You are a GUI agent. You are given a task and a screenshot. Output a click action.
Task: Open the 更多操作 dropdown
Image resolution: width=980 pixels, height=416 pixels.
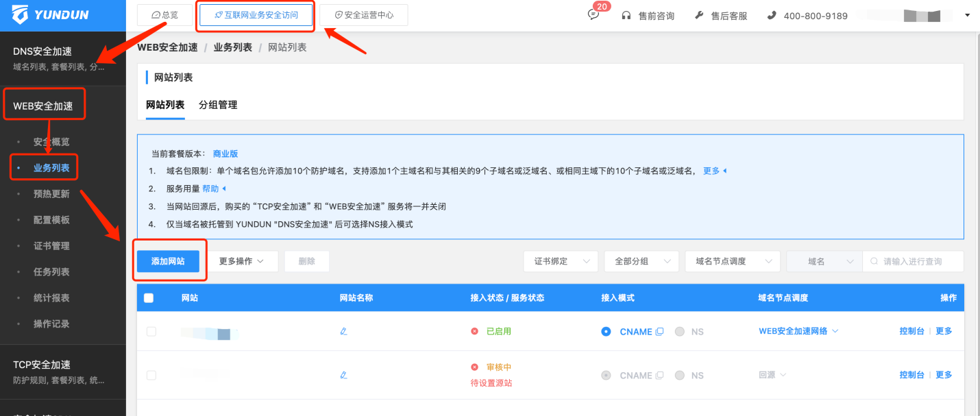(x=243, y=261)
